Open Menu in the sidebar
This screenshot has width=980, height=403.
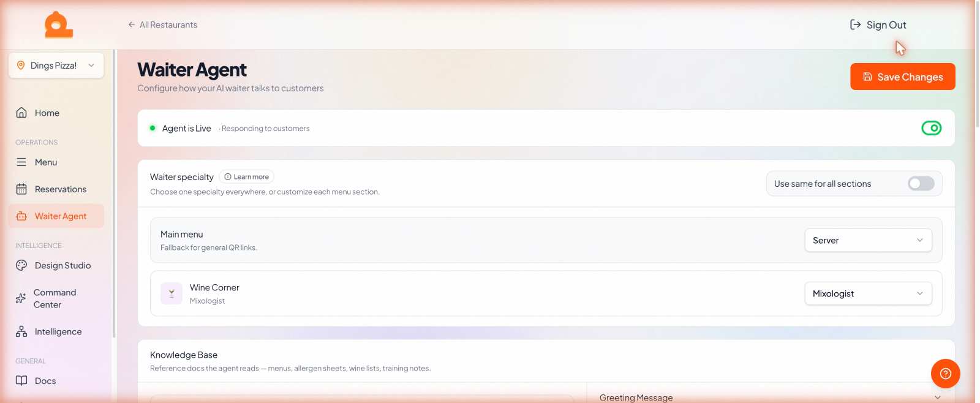56,162
